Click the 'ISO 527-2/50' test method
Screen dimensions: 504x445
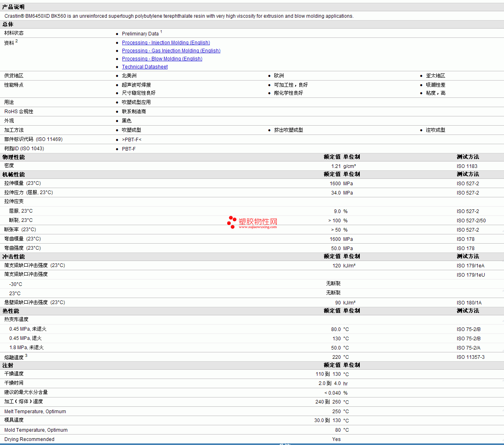click(x=471, y=221)
